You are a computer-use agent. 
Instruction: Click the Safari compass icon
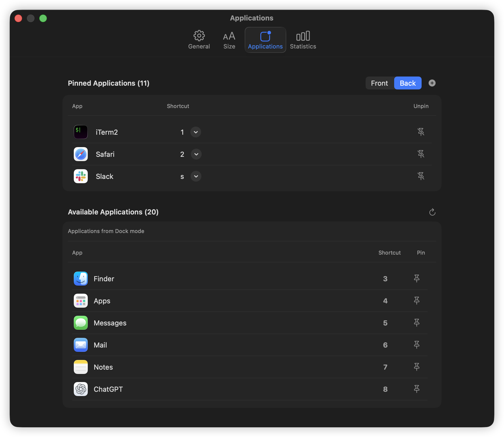point(81,154)
